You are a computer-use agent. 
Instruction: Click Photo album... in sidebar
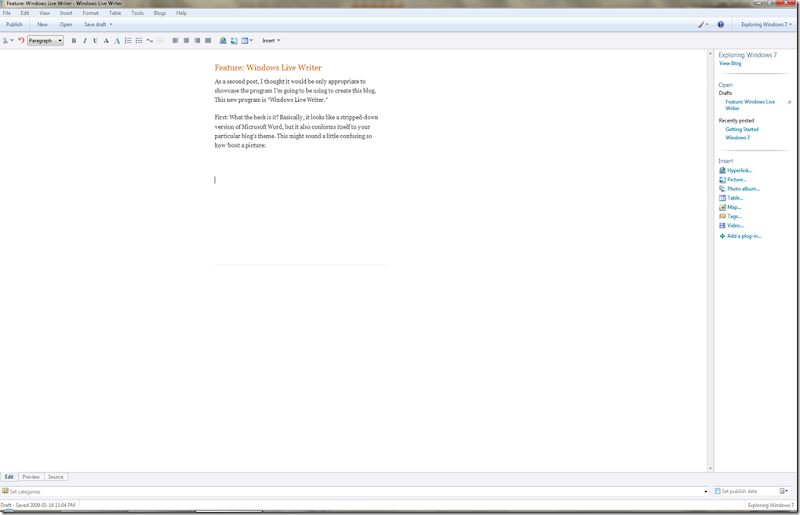(x=743, y=189)
